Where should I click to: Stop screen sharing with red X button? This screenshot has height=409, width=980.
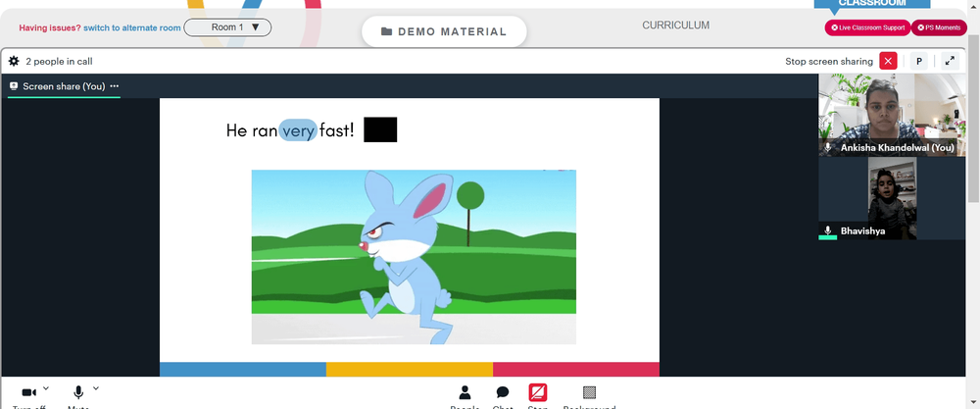(888, 61)
